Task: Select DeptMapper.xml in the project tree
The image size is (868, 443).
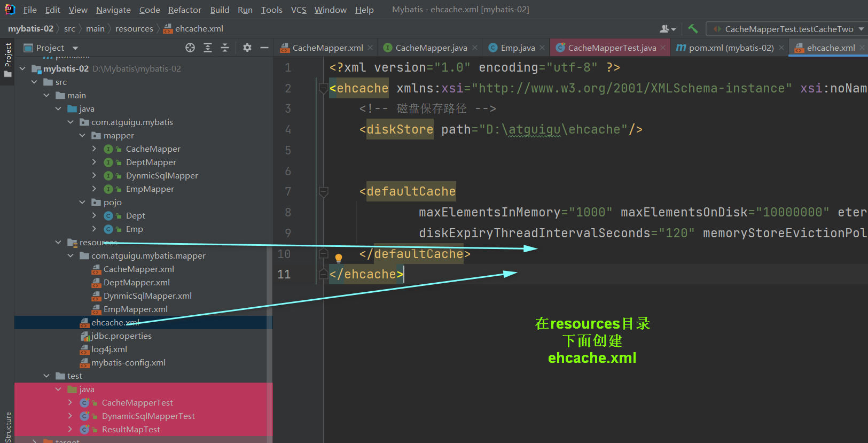Action: tap(136, 282)
